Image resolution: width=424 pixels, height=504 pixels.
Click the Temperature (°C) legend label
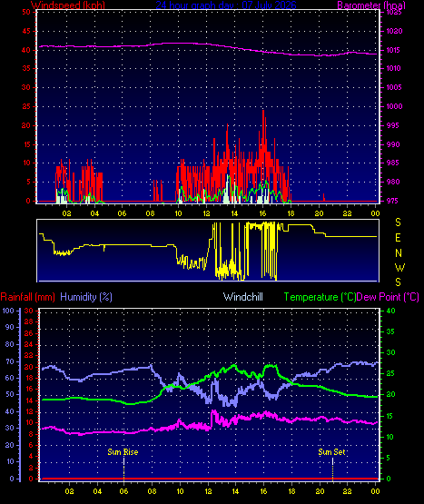320,297
